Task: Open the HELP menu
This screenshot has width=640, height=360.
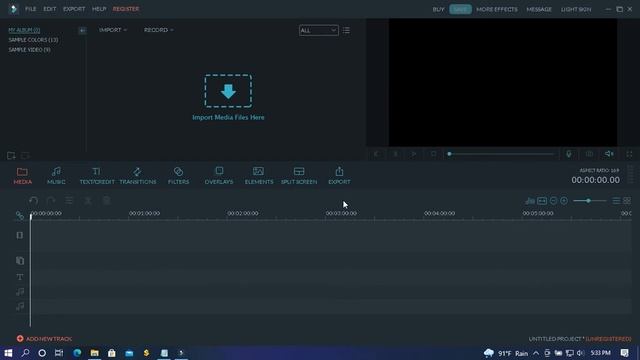Action: [x=99, y=9]
